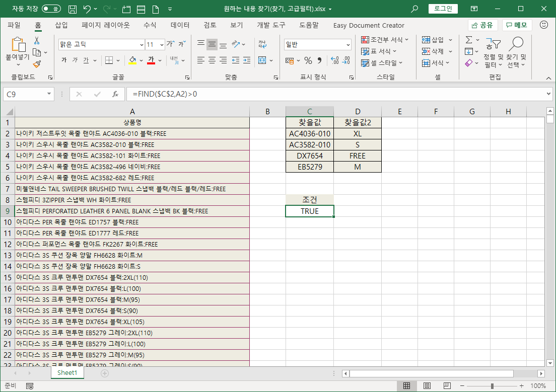The image size is (556, 392).
Task: Click Merge and Center icon
Action: (262, 60)
